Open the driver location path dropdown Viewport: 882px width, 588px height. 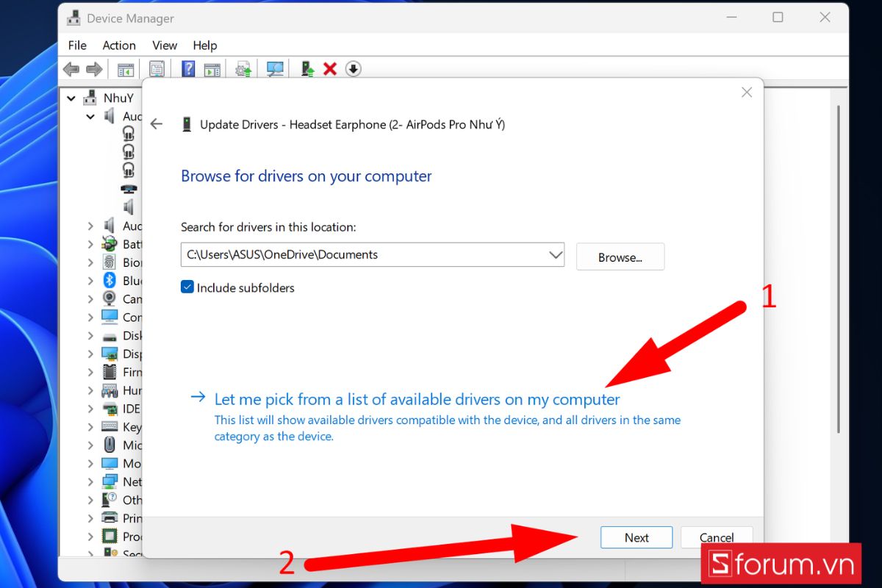556,254
